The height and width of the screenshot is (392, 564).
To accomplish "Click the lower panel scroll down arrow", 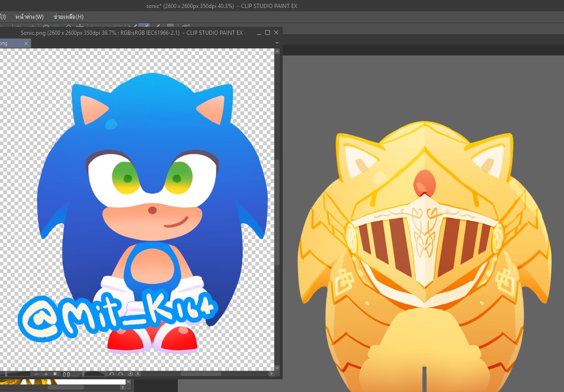I will click(x=128, y=382).
